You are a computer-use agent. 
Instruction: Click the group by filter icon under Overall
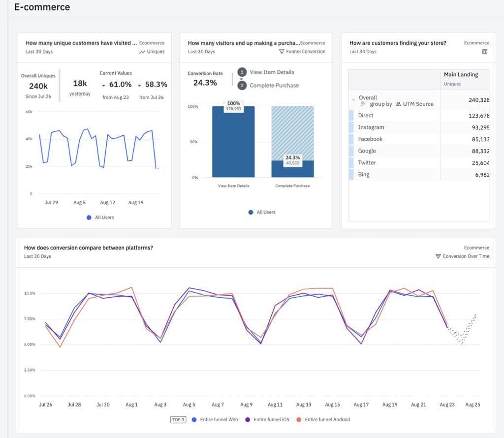(x=362, y=104)
